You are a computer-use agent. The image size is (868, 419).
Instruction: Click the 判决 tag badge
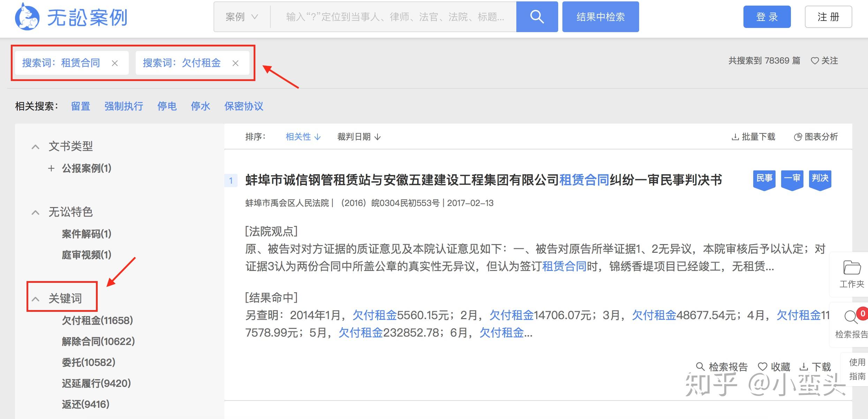(x=820, y=180)
